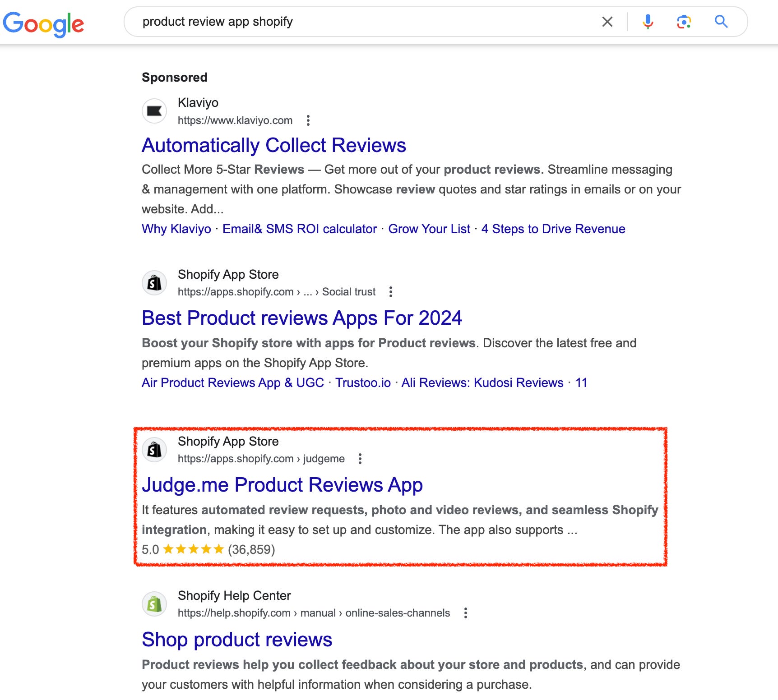778x700 pixels.
Task: Open the 'Why Klaviyo' sitelink
Action: point(176,229)
